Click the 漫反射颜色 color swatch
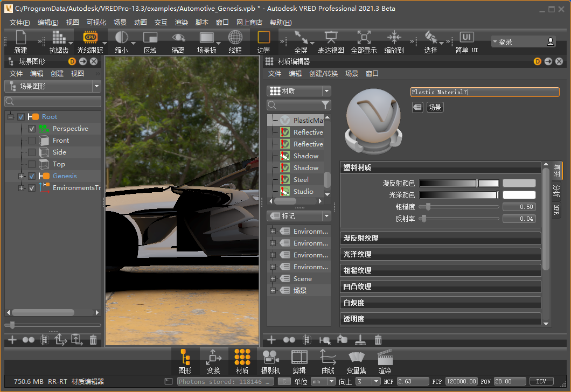This screenshot has width=571, height=392. pos(519,183)
